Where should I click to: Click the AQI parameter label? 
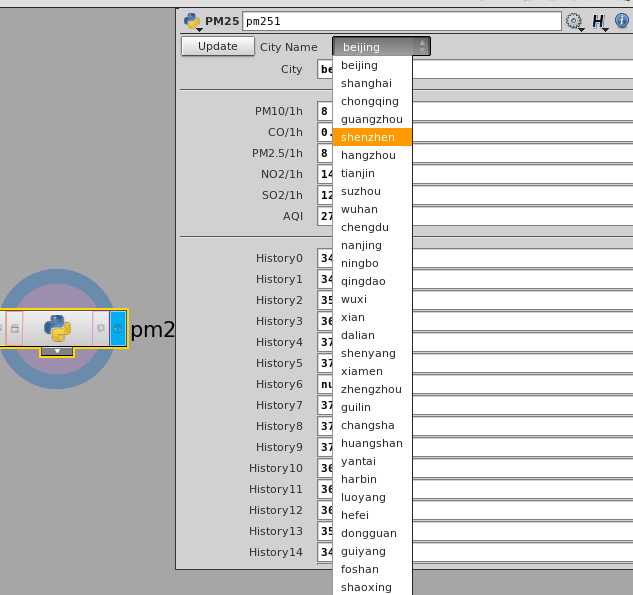[293, 216]
